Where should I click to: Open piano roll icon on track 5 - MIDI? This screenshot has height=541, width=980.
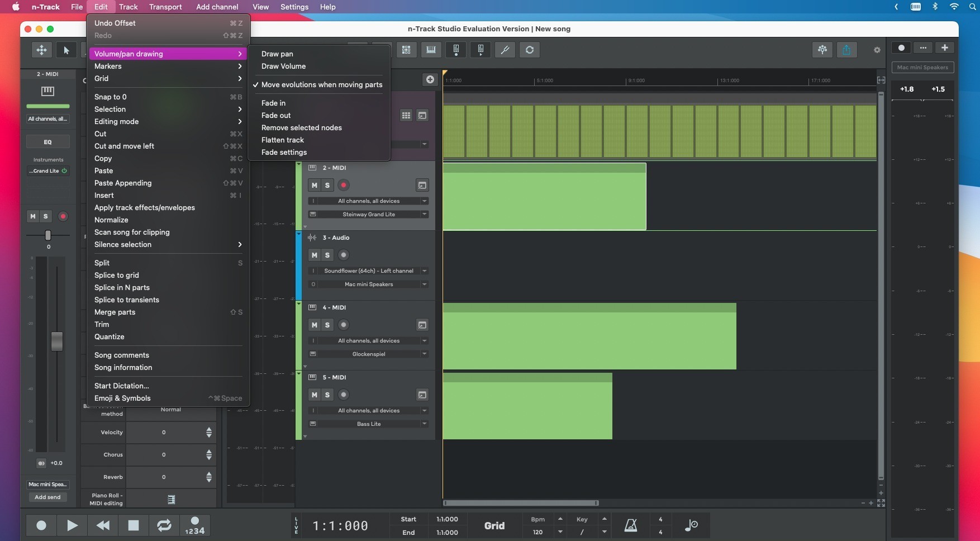coord(422,395)
